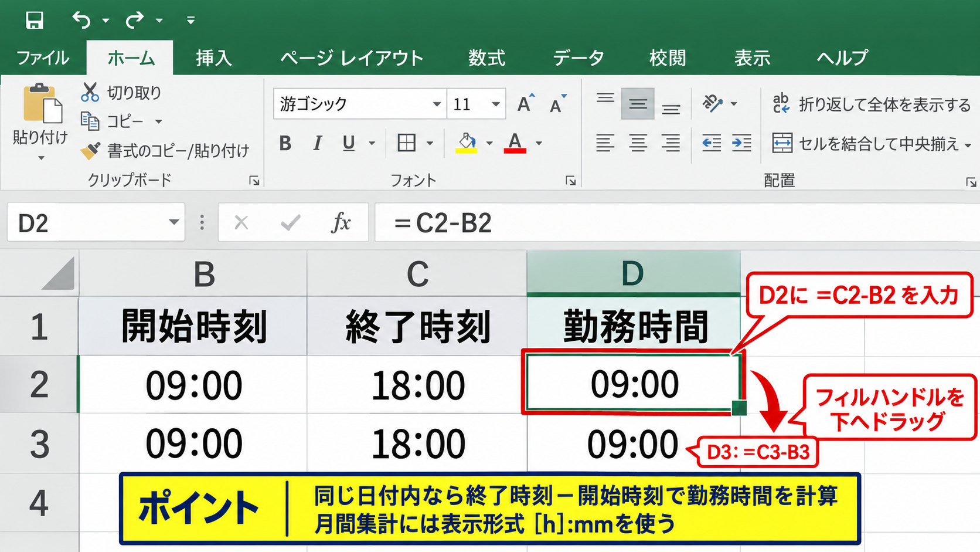The image size is (980, 552).
Task: Click the formula bar with =C2-B2
Action: [x=677, y=222]
